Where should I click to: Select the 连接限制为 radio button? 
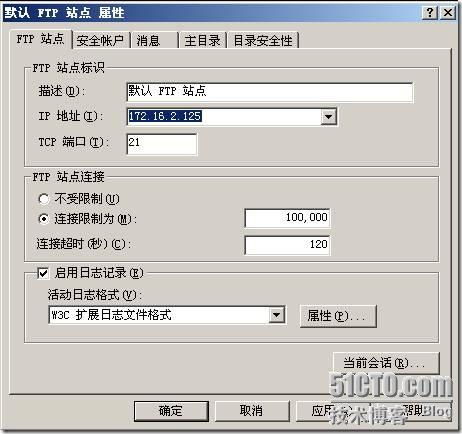pos(44,219)
